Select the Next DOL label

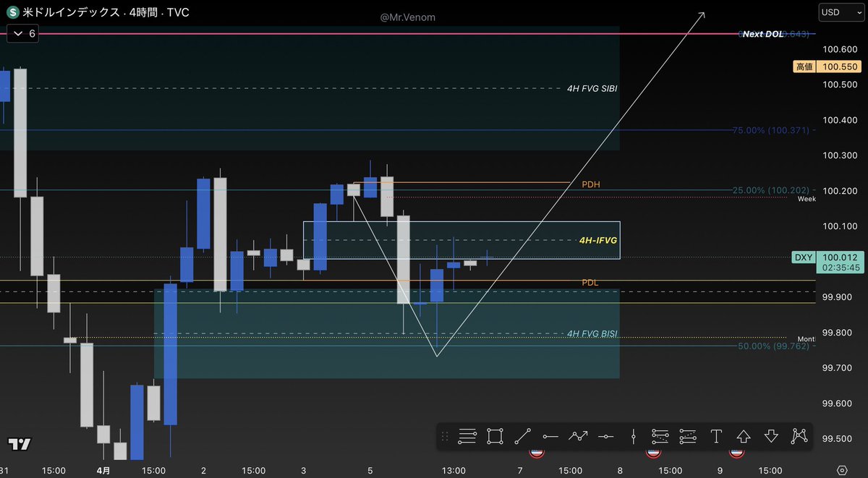pyautogui.click(x=763, y=34)
